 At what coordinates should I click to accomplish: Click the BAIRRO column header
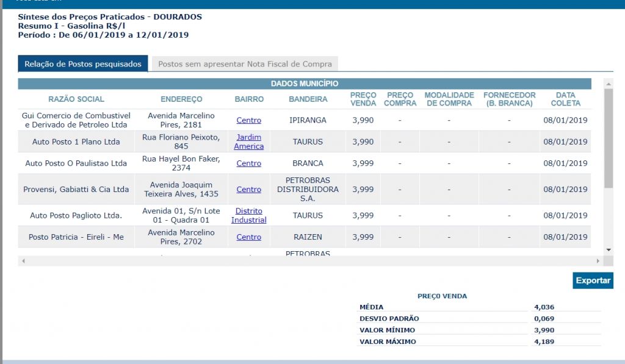249,99
